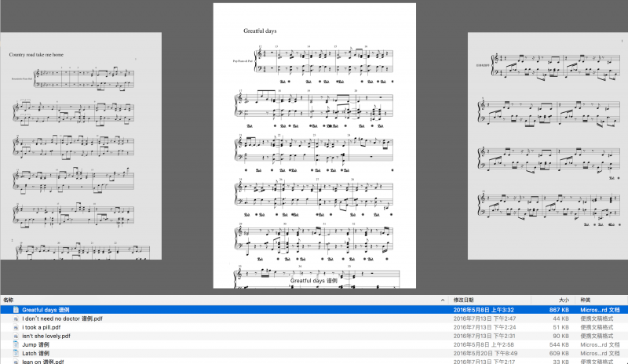
Task: Select the right-hand sheet music cover preview
Action: coord(544,146)
